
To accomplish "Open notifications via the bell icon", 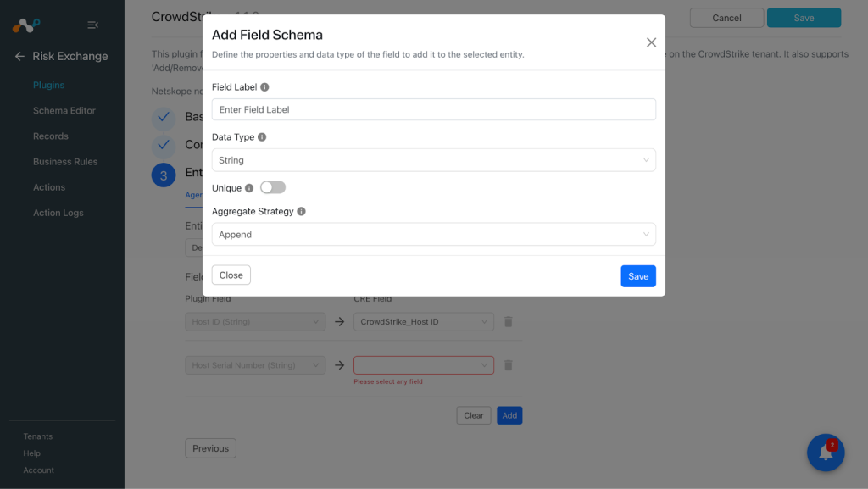I will coord(826,453).
